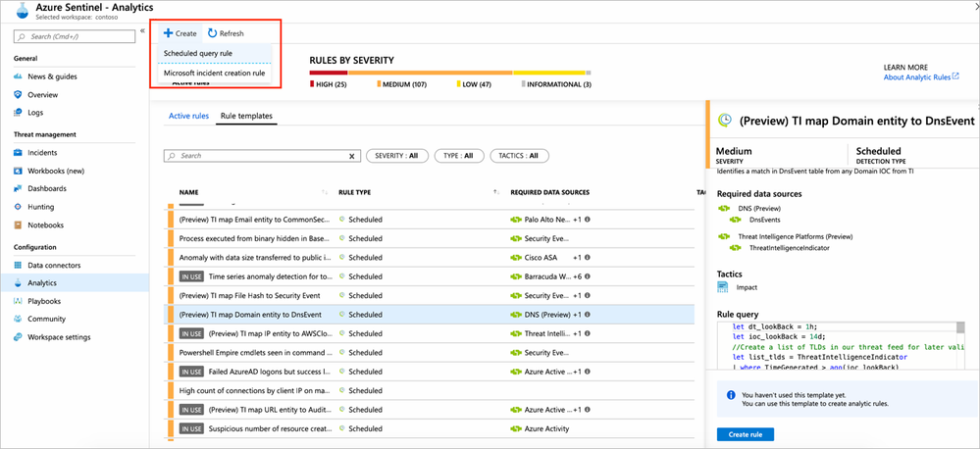Click the Refresh toolbar button
Viewport: 980px width, 449px height.
coord(226,33)
